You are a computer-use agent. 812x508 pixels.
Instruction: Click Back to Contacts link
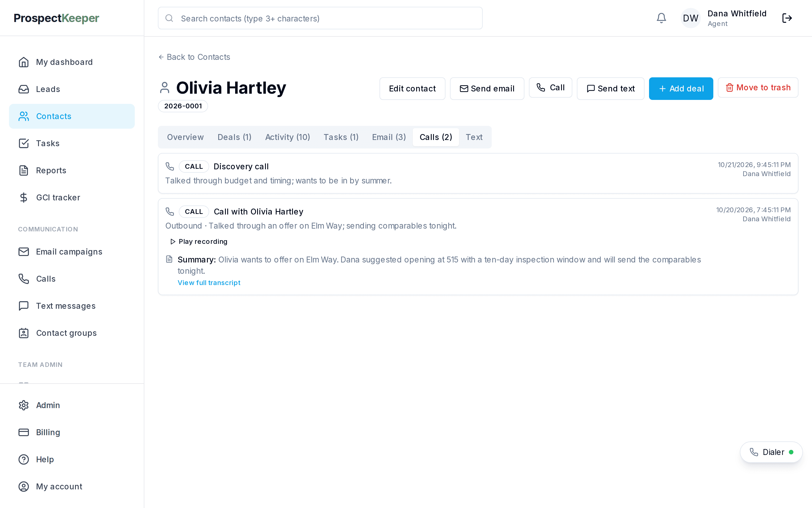click(x=194, y=57)
